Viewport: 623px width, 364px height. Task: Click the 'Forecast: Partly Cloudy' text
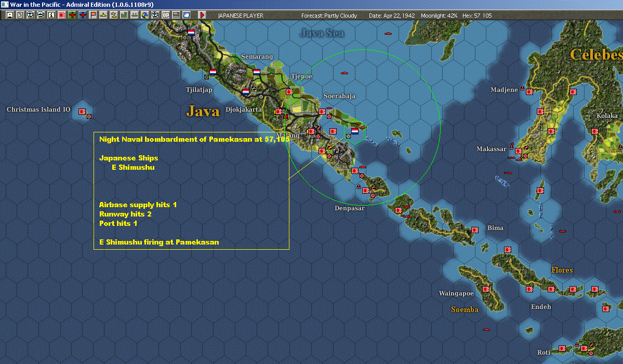pos(329,16)
